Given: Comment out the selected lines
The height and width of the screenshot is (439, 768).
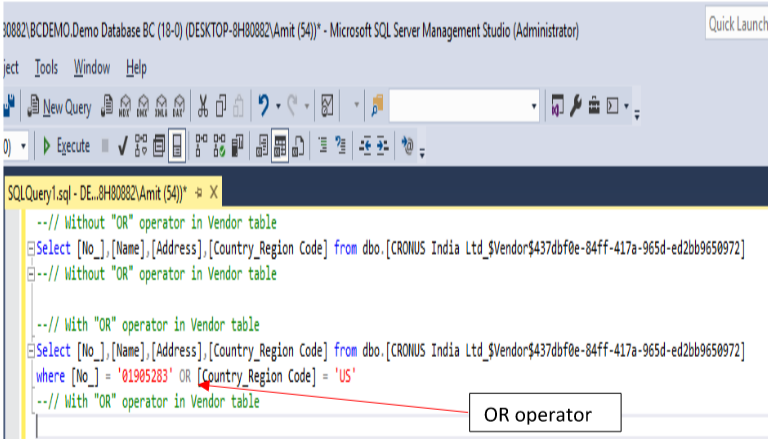Looking at the screenshot, I should [x=323, y=146].
